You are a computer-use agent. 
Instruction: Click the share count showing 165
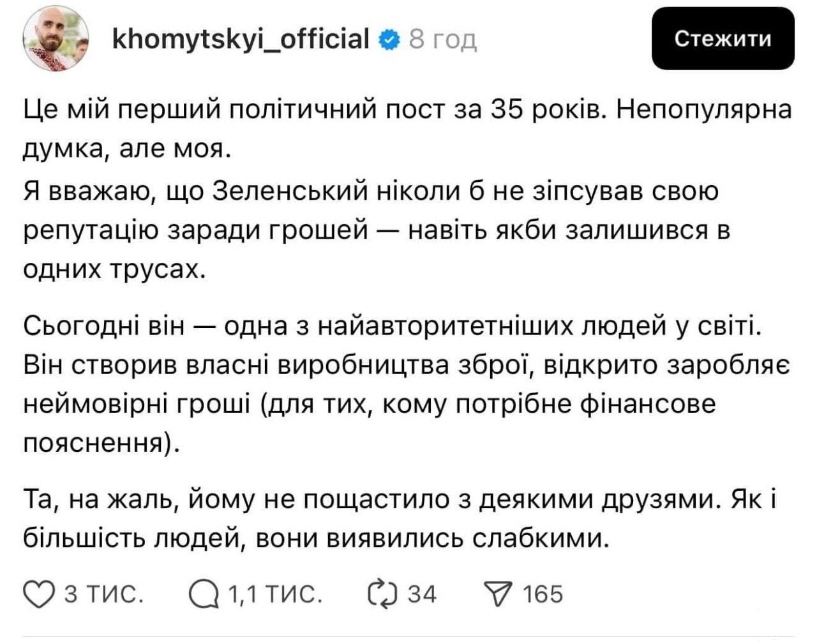[x=541, y=594]
